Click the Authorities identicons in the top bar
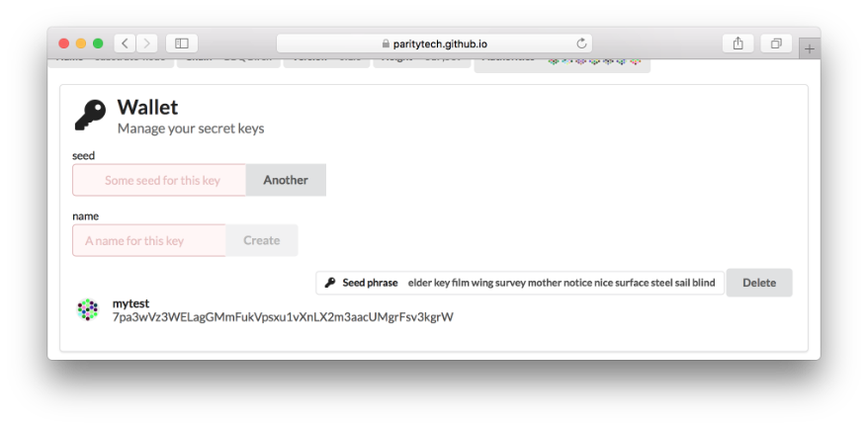Image resolution: width=868 pixels, height=428 pixels. click(x=593, y=59)
